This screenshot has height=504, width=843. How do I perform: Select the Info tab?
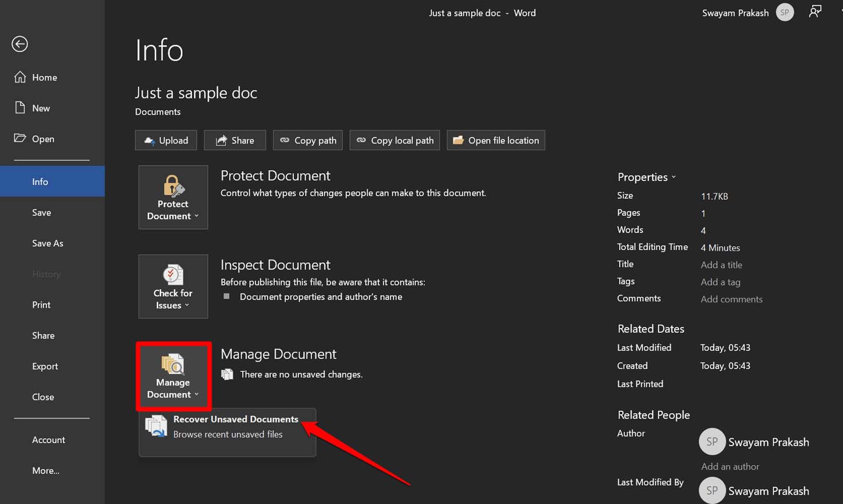[52, 182]
